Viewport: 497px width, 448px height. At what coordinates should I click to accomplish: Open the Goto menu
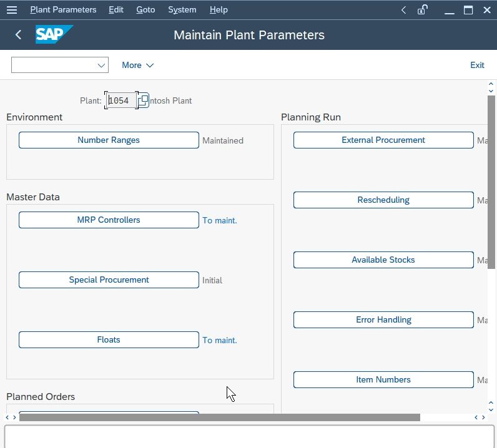[x=145, y=10]
